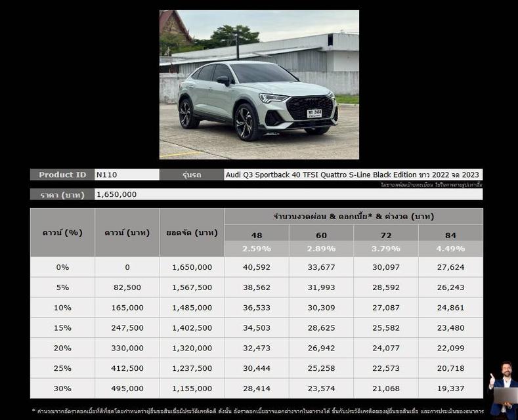The image size is (518, 420).
Task: Click the monthly payment 19,337
Action: pos(450,388)
